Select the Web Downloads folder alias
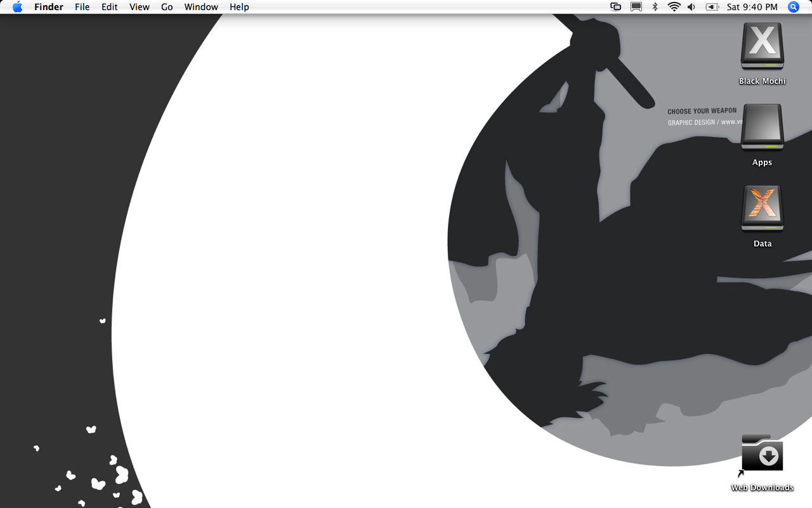Viewport: 812px width, 508px height. pos(762,454)
